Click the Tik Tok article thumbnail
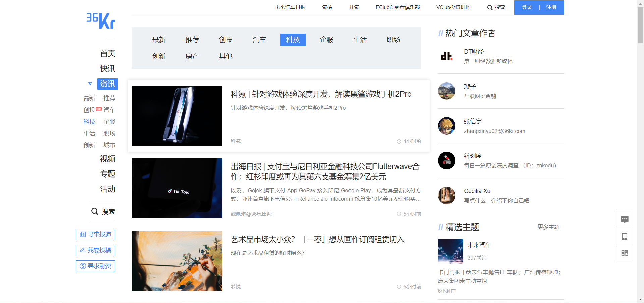Viewport: 644px width, 303px height. [x=177, y=188]
